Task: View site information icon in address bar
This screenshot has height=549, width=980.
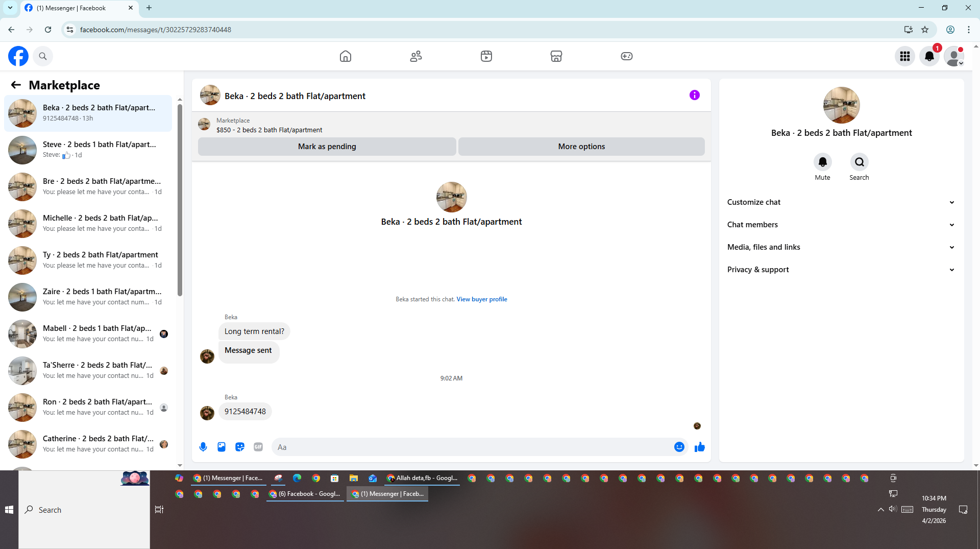Action: click(x=70, y=30)
